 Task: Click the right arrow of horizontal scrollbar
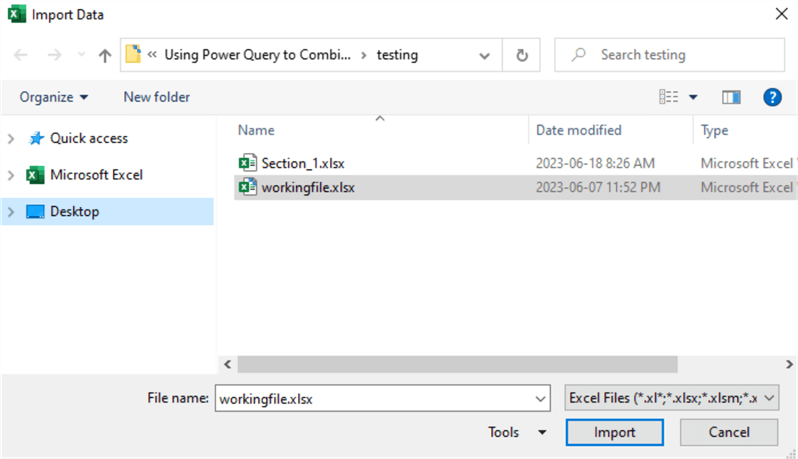pyautogui.click(x=789, y=364)
